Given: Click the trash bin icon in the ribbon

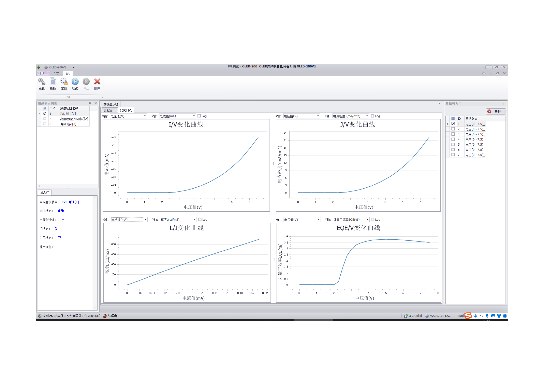Looking at the screenshot, I should pyautogui.click(x=53, y=82).
